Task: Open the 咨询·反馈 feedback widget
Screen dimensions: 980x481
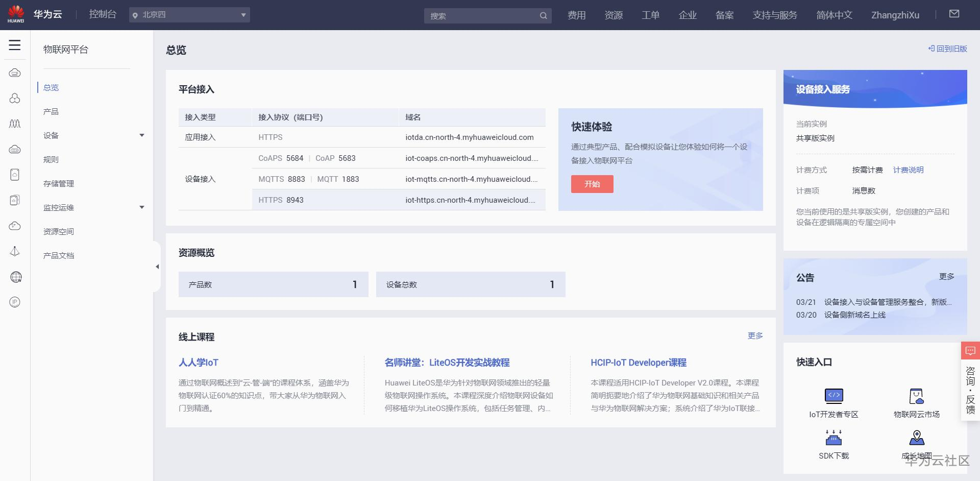Action: pos(970,381)
